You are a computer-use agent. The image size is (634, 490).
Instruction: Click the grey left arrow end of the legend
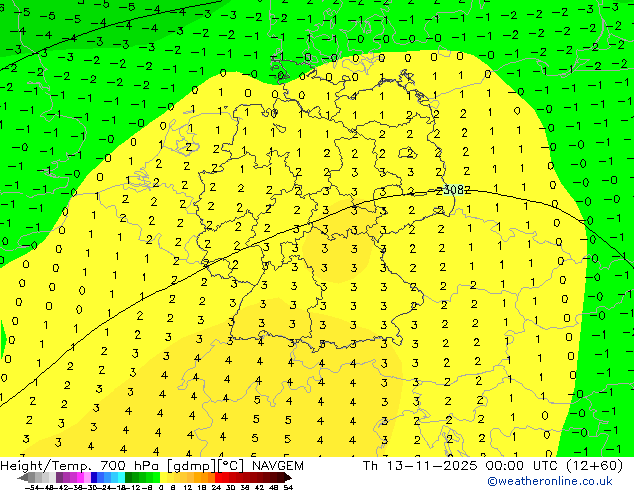pyautogui.click(x=23, y=478)
